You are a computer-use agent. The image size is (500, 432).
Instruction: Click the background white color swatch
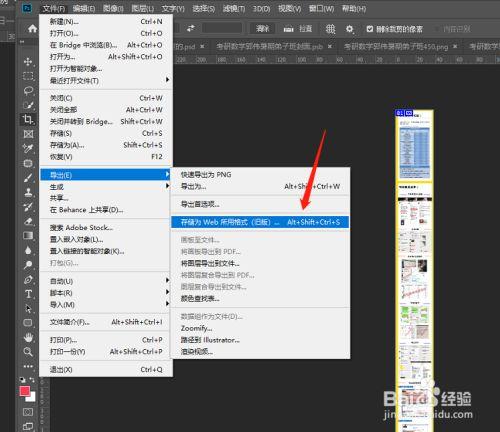point(32,397)
